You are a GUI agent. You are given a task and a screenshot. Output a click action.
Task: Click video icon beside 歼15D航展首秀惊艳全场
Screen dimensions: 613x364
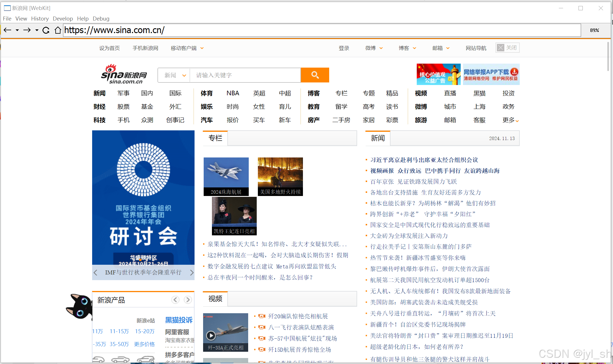pyautogui.click(x=262, y=349)
